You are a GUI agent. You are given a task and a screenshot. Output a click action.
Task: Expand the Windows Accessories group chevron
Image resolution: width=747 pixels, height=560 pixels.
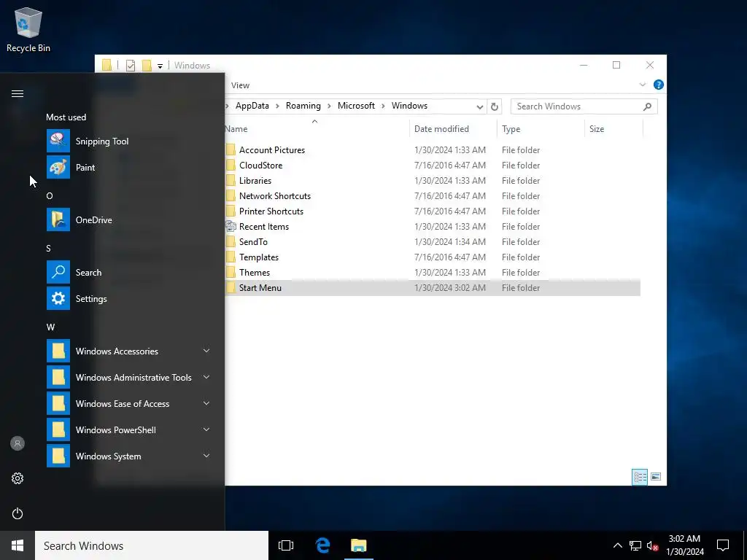206,351
